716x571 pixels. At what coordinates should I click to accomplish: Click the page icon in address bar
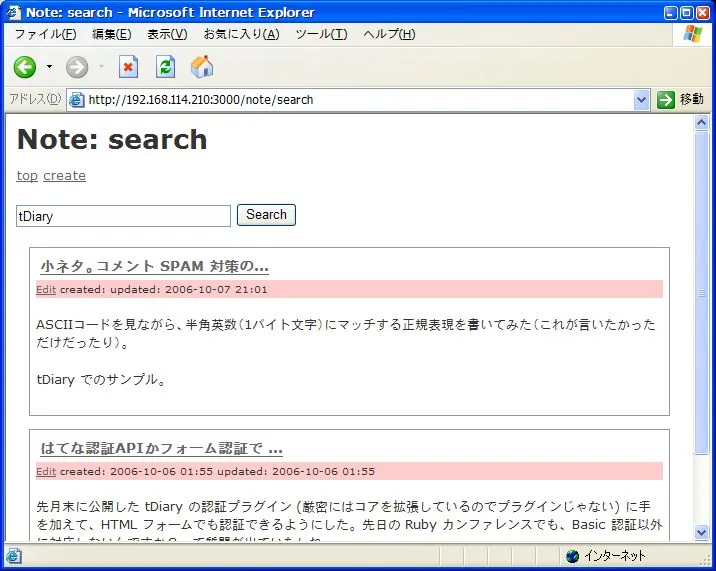(77, 100)
